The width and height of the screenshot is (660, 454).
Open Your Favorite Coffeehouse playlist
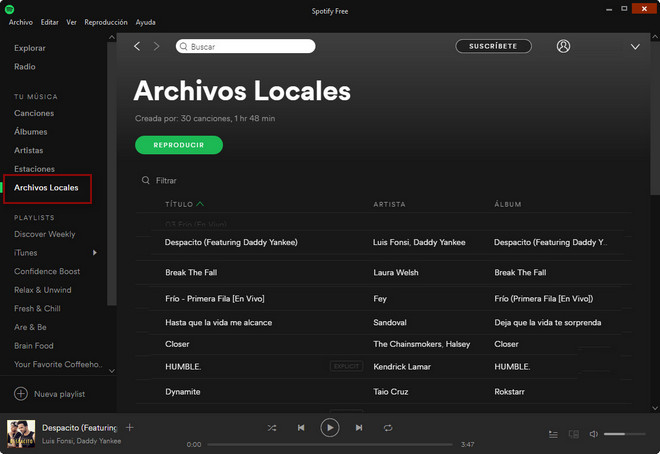click(x=58, y=364)
